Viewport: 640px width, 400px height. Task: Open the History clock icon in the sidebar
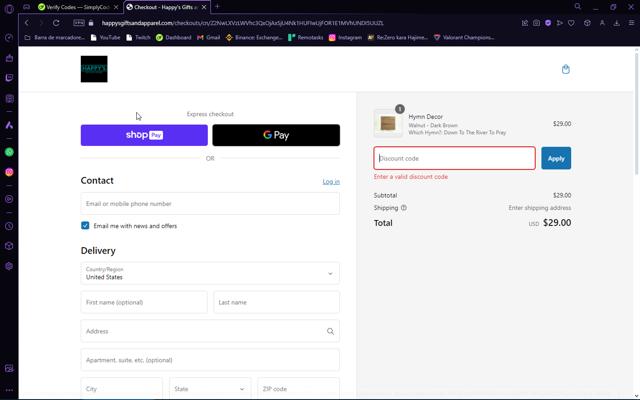[x=9, y=226]
